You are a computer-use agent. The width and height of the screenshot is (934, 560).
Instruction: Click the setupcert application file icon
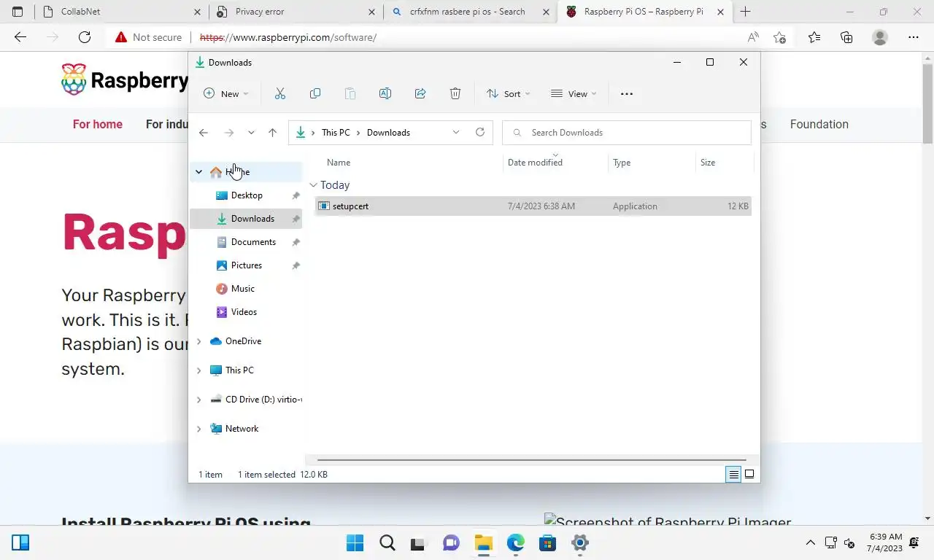324,206
